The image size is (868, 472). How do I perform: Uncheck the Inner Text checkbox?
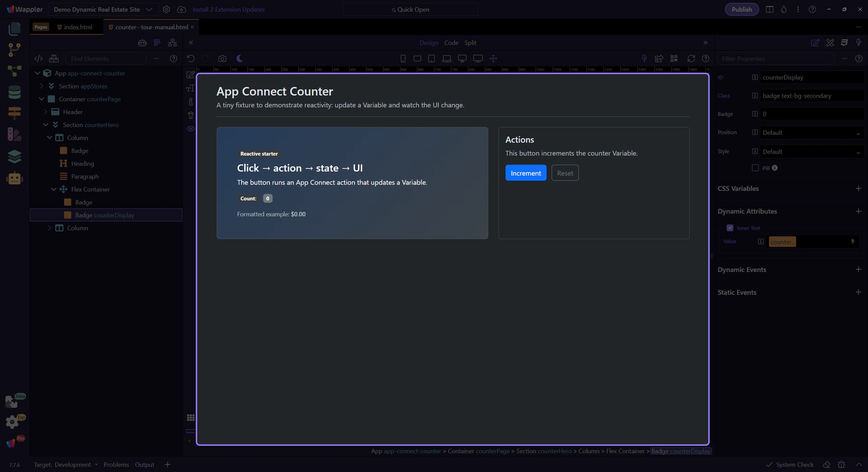pos(730,228)
